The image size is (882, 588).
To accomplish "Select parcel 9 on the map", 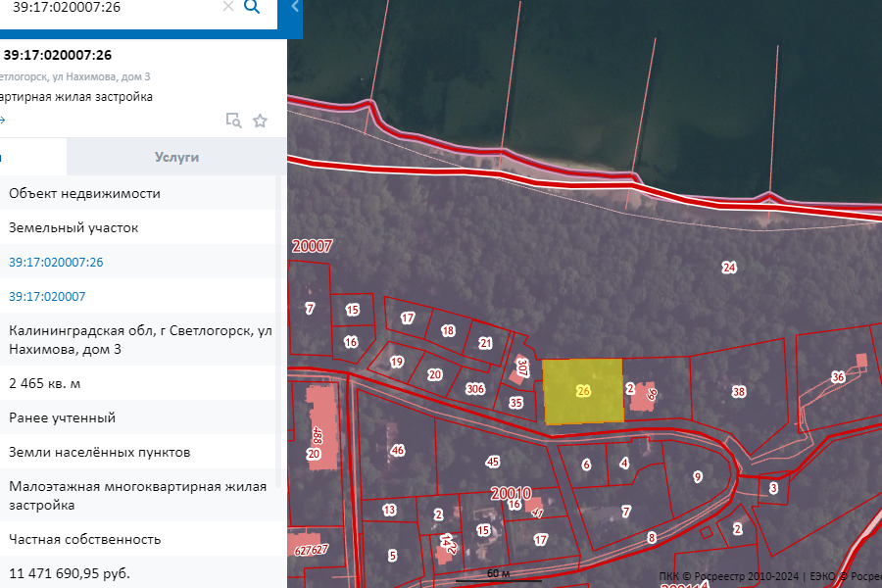I will [698, 477].
